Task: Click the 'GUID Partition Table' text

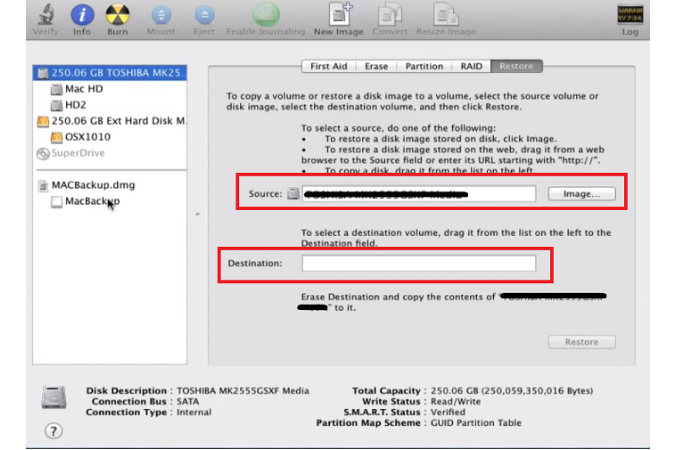Action: pyautogui.click(x=476, y=423)
